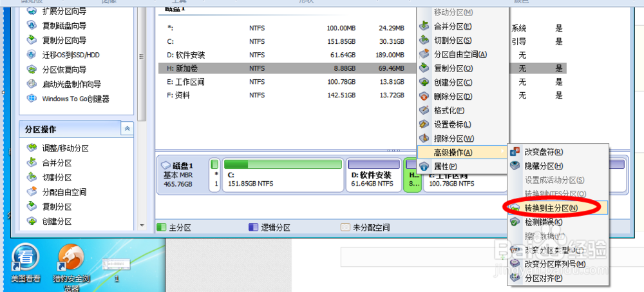This screenshot has height=292, width=644.
Task: Click the green 主分区 legend swatch
Action: pos(162,228)
